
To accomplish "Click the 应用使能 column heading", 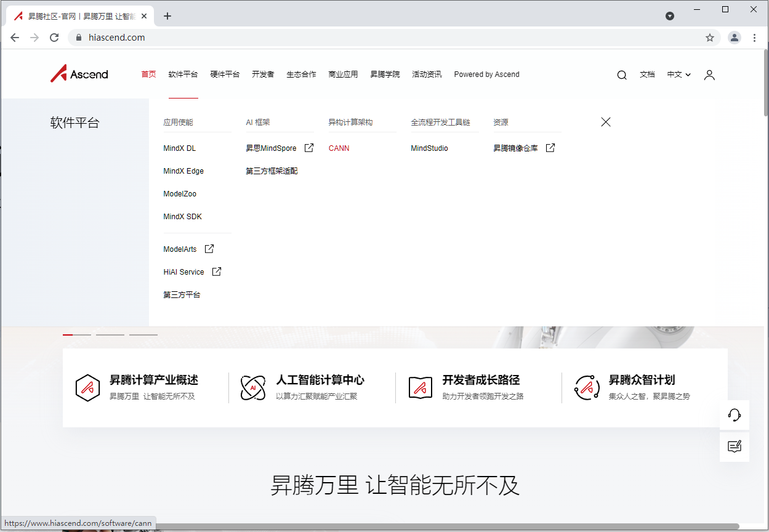I will 178,123.
